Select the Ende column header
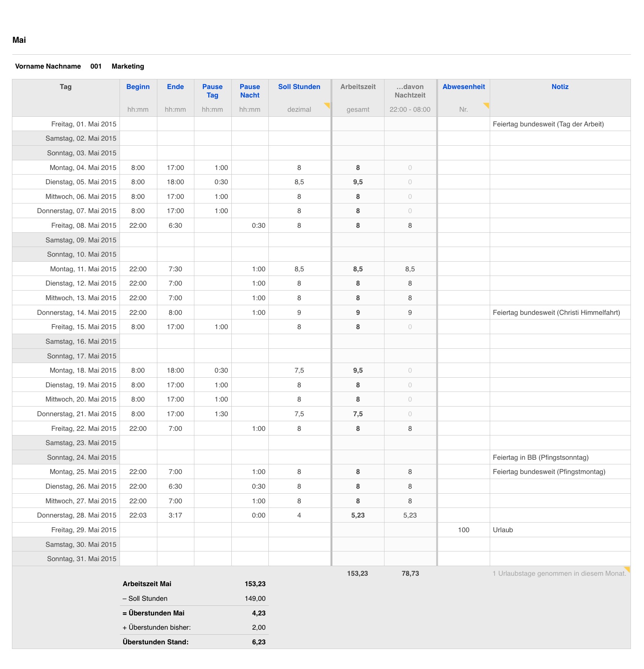The height and width of the screenshot is (669, 644). pos(175,87)
